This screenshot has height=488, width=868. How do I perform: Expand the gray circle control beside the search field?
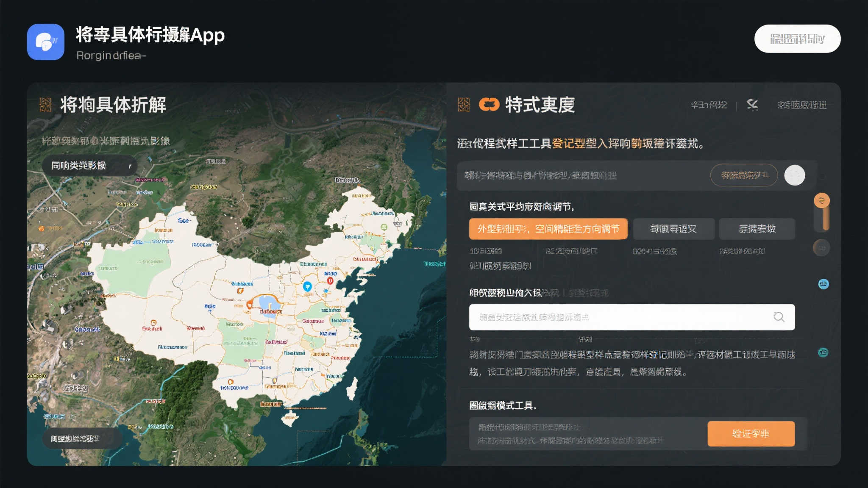click(x=794, y=175)
